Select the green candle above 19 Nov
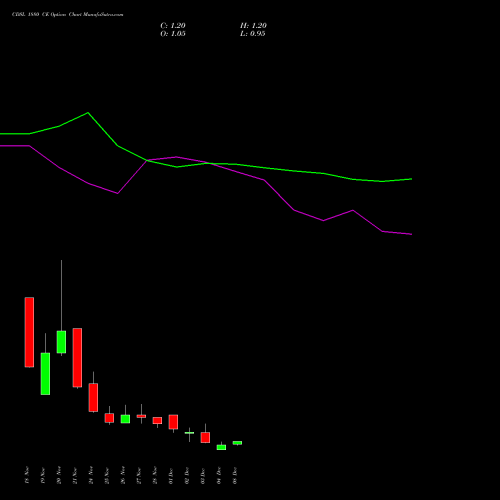The width and height of the screenshot is (500, 500). coord(45,374)
